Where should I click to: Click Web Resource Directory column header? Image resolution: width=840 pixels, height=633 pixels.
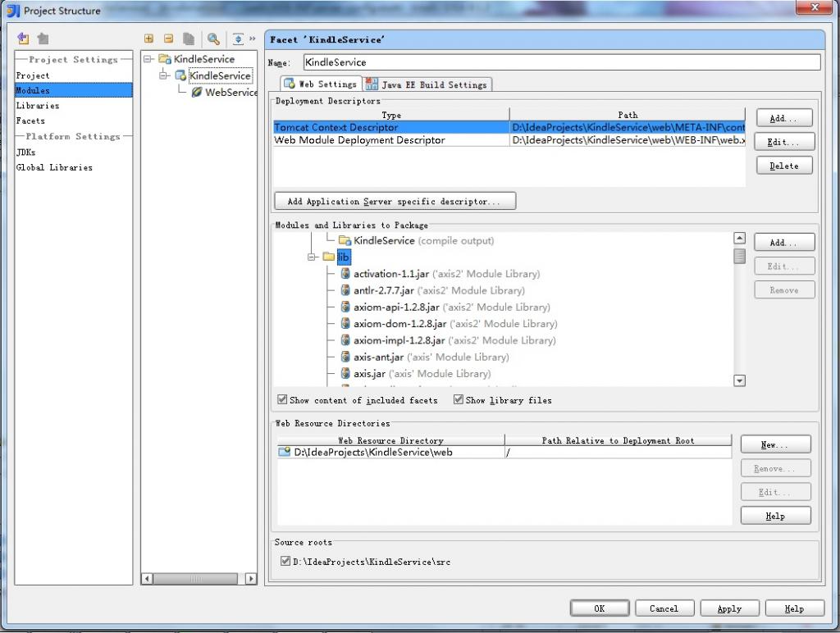pos(390,440)
